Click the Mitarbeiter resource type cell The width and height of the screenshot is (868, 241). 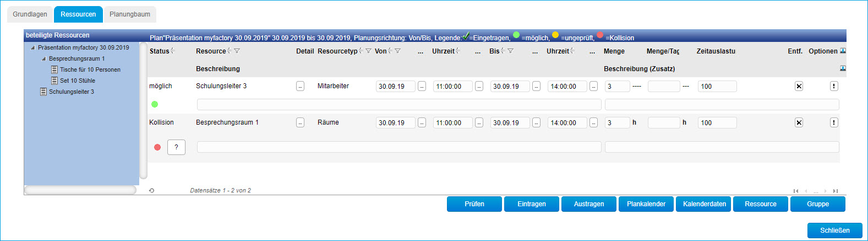coord(333,86)
